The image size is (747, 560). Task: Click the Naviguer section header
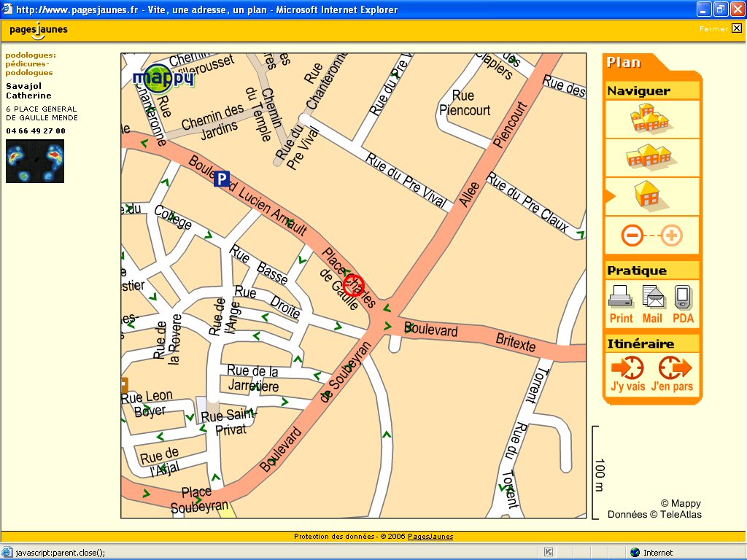tap(639, 91)
